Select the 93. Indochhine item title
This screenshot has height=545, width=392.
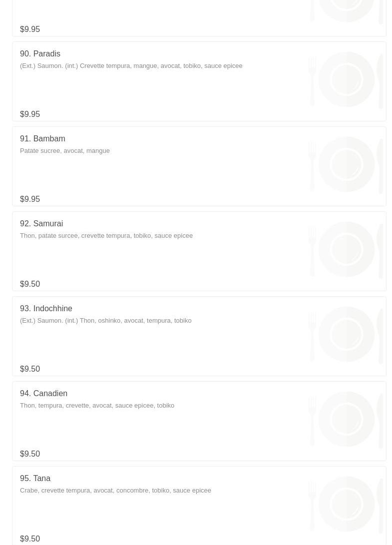tap(46, 308)
